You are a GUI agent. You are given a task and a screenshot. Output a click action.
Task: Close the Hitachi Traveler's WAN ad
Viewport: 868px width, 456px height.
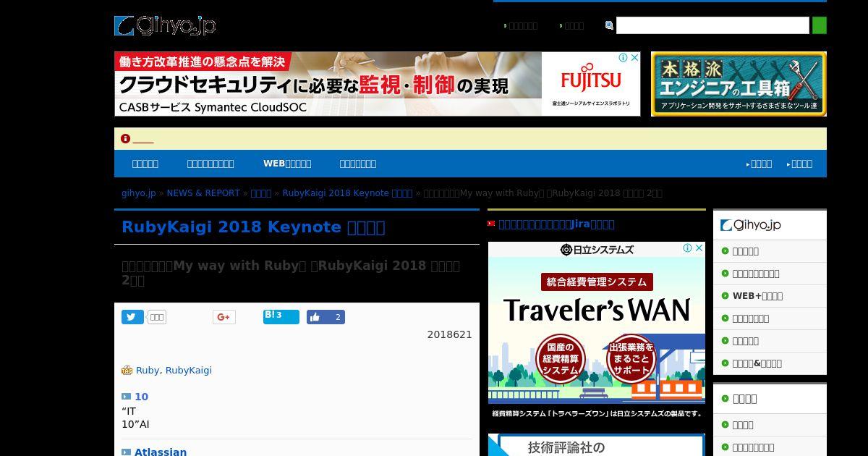699,248
